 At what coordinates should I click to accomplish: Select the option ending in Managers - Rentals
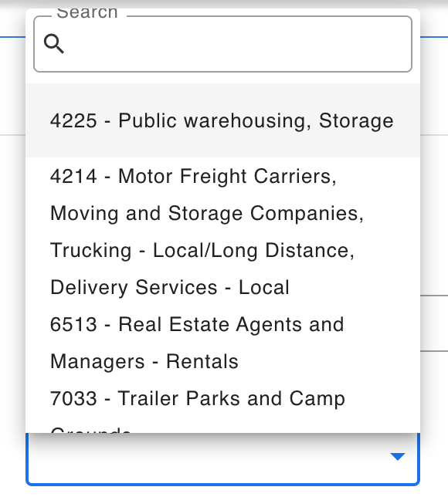[x=144, y=362]
